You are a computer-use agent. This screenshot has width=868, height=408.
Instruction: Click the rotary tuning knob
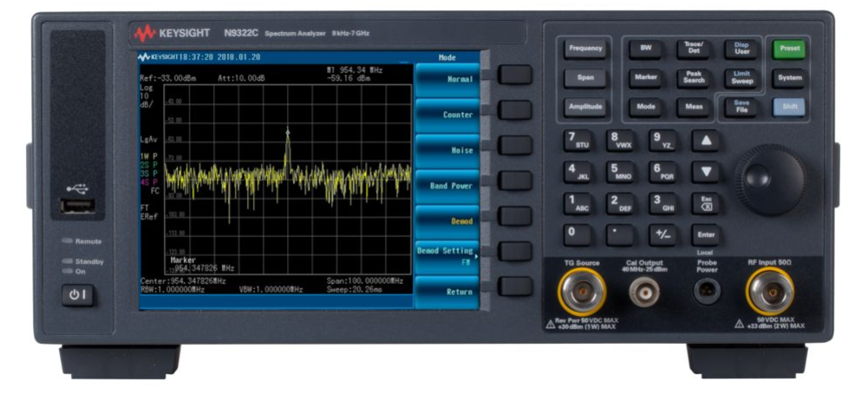[x=769, y=179]
